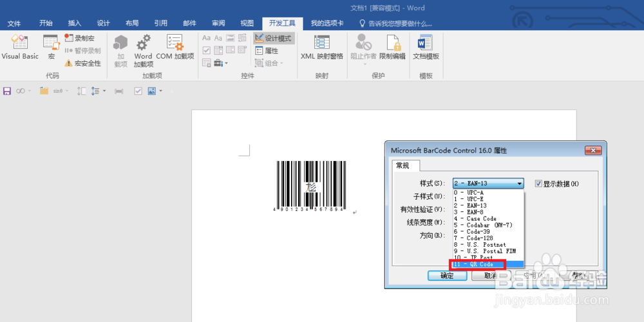Image resolution: width=644 pixels, height=322 pixels.
Task: Save document via quick access toolbar
Action: click(7, 91)
